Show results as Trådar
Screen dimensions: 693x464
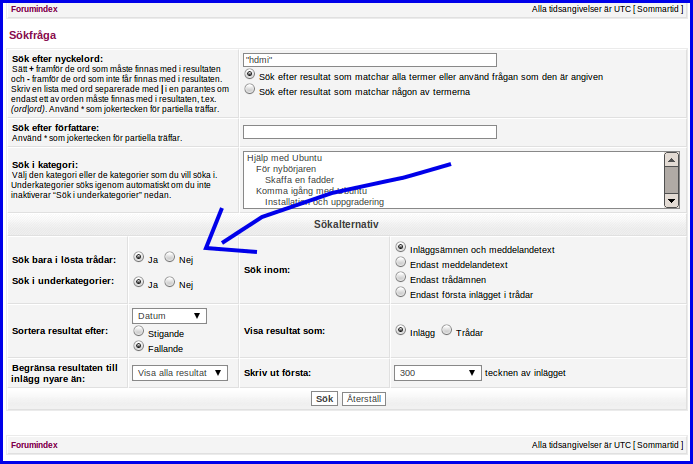tap(447, 330)
